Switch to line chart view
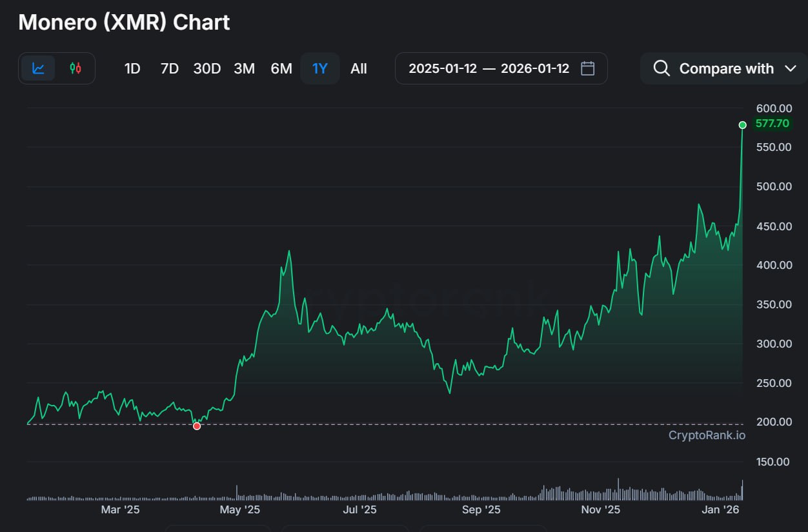 pos(39,68)
